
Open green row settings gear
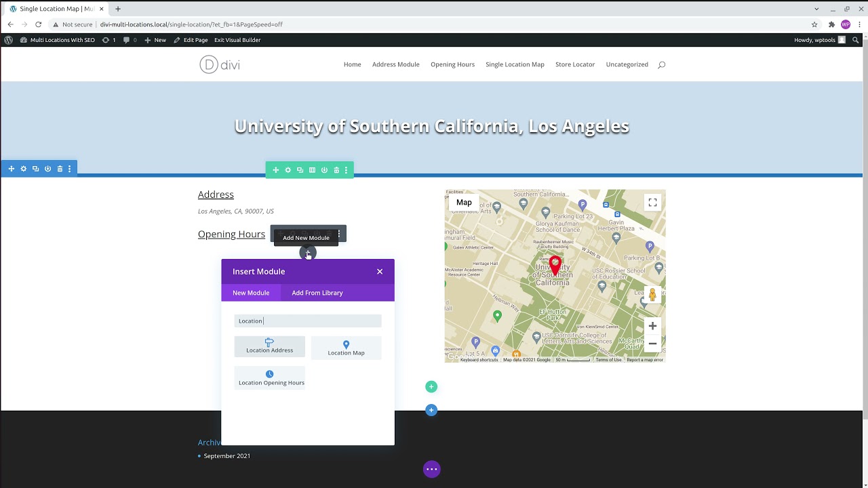(x=288, y=170)
